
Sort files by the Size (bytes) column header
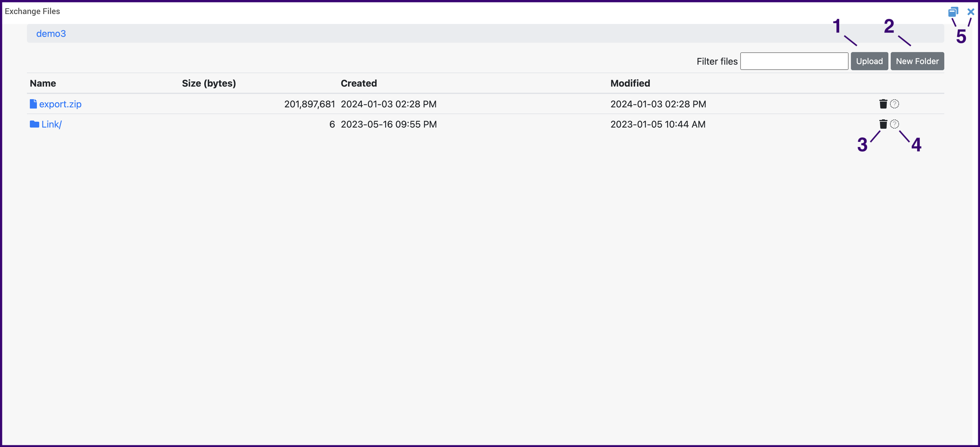point(208,83)
